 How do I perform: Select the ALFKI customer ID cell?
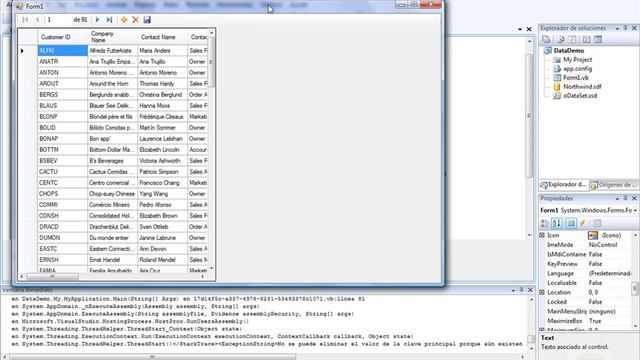[62, 51]
